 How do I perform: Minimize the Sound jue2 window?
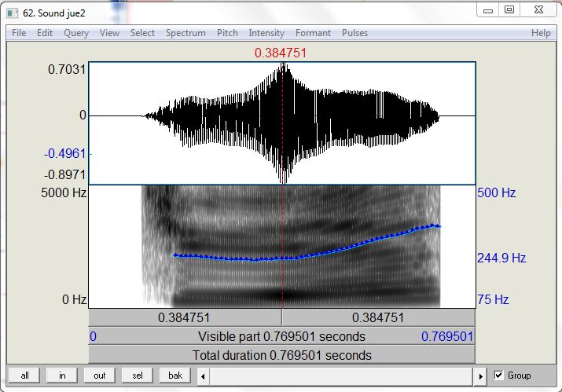pyautogui.click(x=488, y=10)
